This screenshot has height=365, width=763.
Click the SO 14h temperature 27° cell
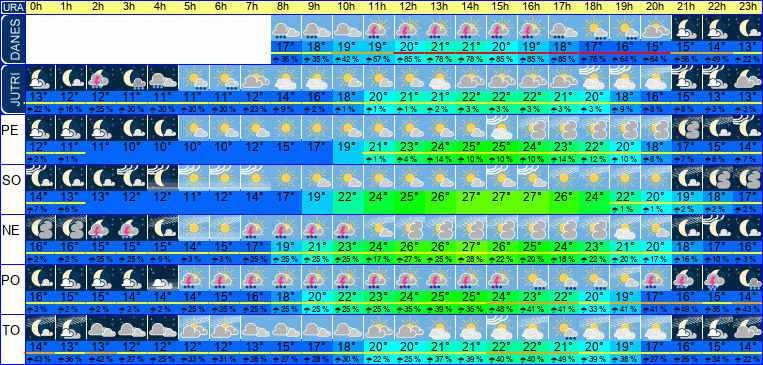[x=471, y=198]
